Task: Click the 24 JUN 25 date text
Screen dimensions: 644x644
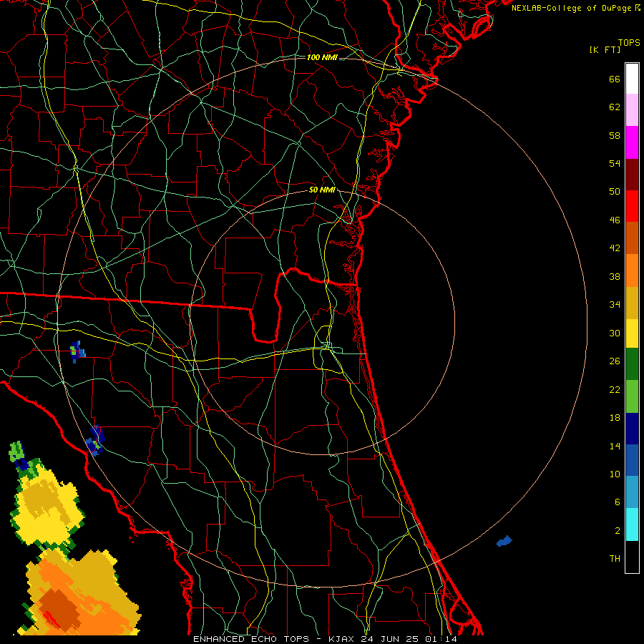Action: tap(391, 639)
